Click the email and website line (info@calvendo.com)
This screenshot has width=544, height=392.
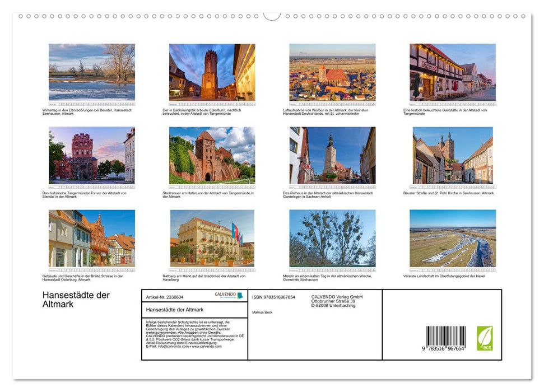click(184, 346)
